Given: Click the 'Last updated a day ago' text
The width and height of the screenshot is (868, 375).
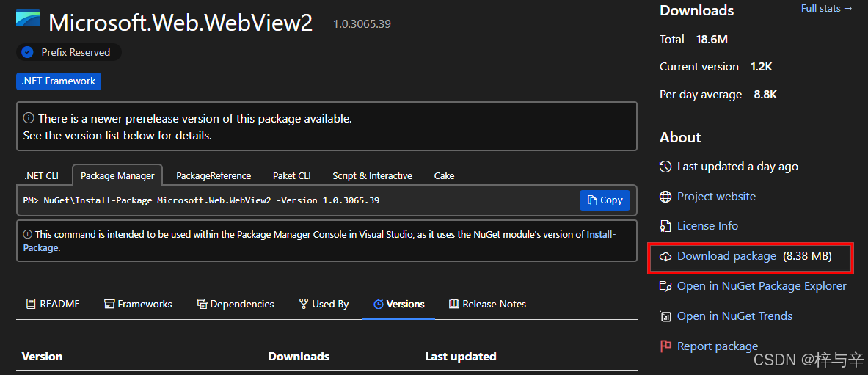Looking at the screenshot, I should click(x=738, y=167).
